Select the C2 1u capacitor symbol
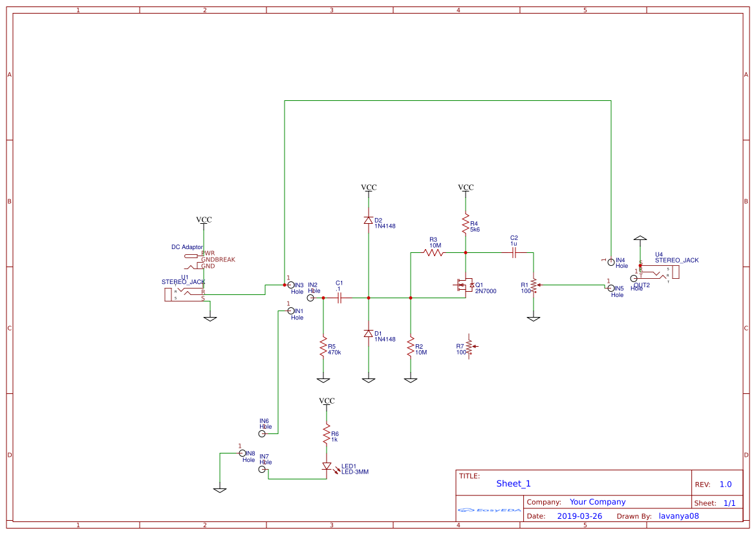 (x=514, y=252)
